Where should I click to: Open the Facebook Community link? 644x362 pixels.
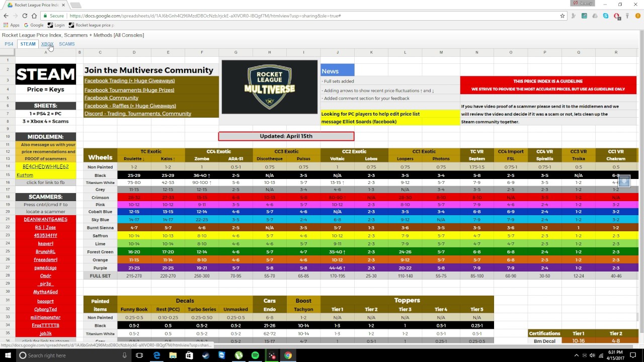click(x=111, y=98)
